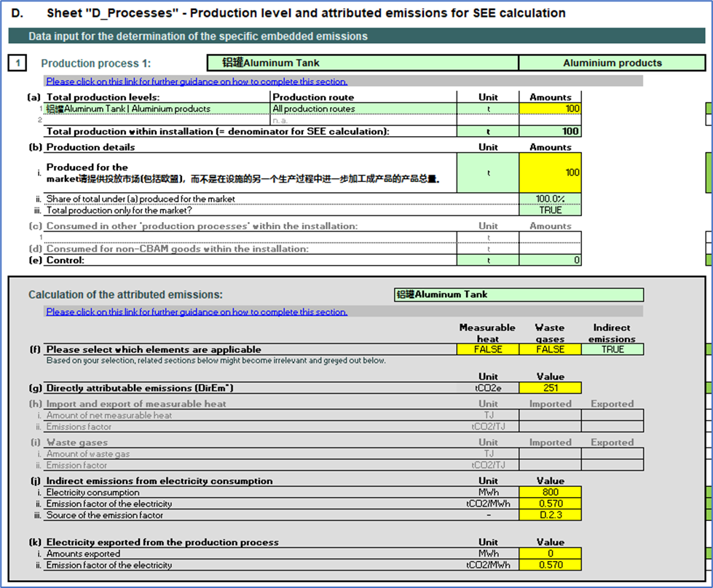
Task: Select the emission factor 0.570 under indirect emissions
Action: point(550,504)
